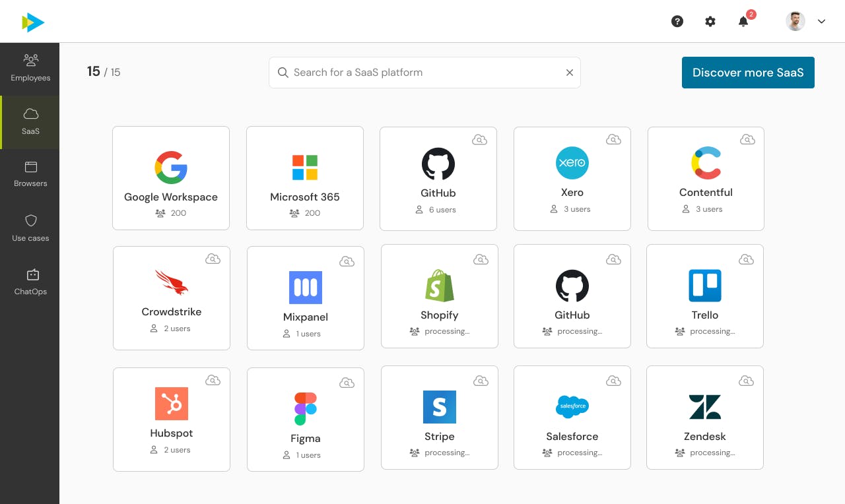Go to the Employees section
The height and width of the screenshot is (504, 845).
click(30, 69)
